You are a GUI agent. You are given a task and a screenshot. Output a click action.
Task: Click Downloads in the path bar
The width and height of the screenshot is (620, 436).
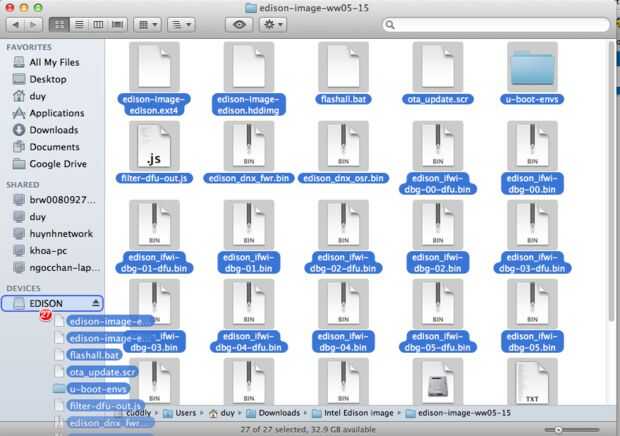[273, 413]
